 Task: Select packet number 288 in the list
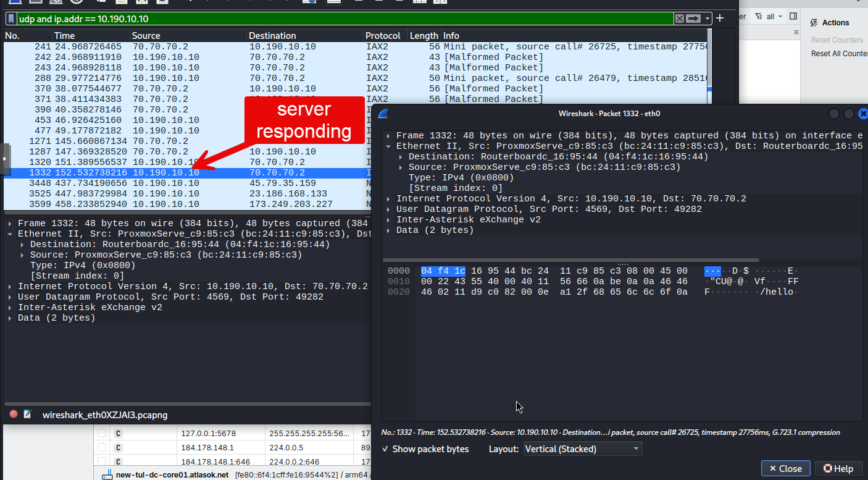click(356, 78)
